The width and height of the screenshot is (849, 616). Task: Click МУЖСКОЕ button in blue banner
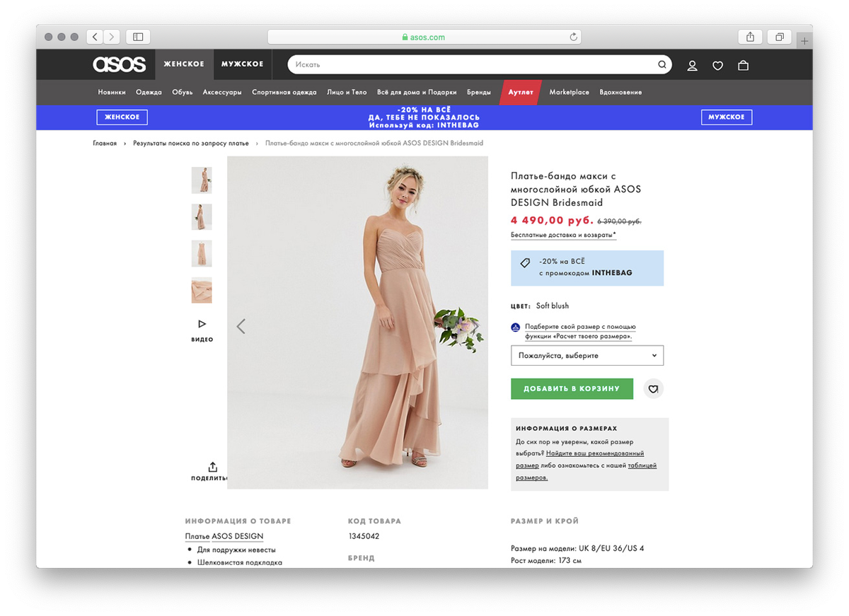727,117
